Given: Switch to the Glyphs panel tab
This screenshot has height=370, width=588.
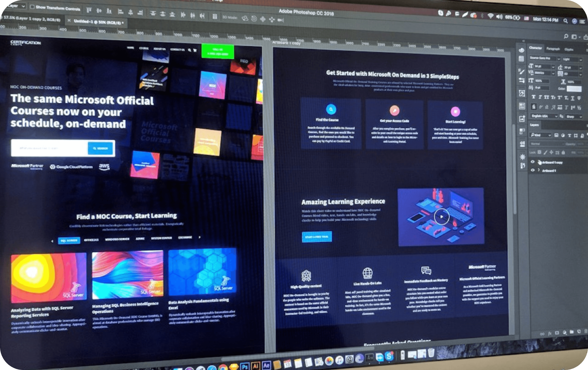Looking at the screenshot, I should pyautogui.click(x=569, y=49).
